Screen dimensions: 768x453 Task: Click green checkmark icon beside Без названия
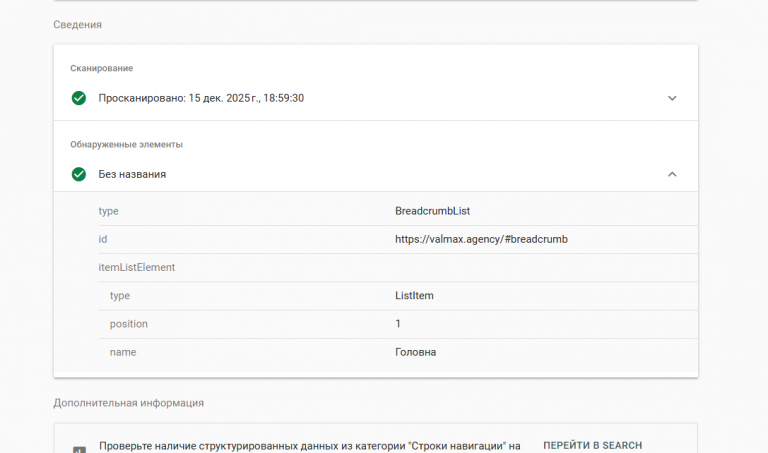point(79,174)
